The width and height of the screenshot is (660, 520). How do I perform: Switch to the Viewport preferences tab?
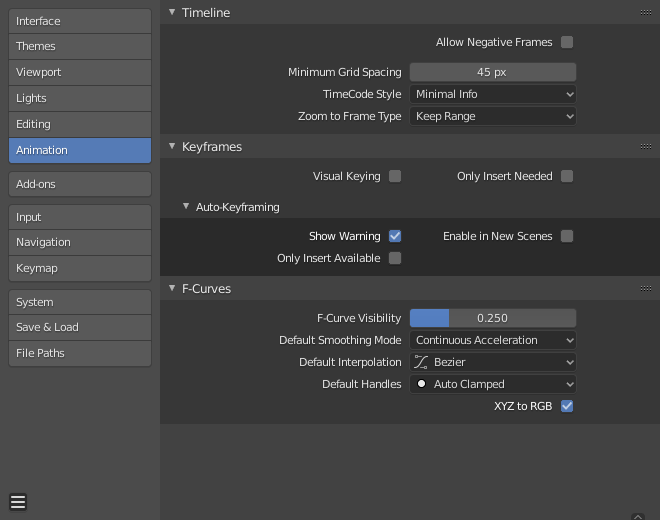(x=80, y=72)
